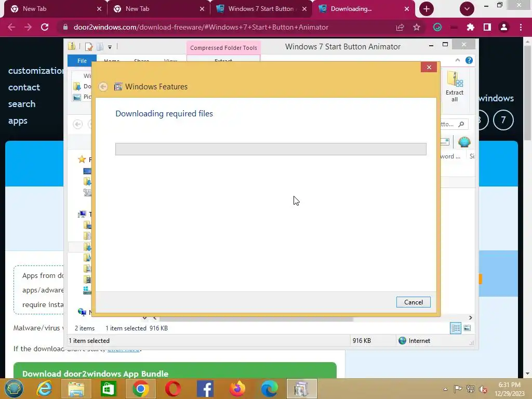Switch Explorer to details view
532x399 pixels.
(x=456, y=328)
